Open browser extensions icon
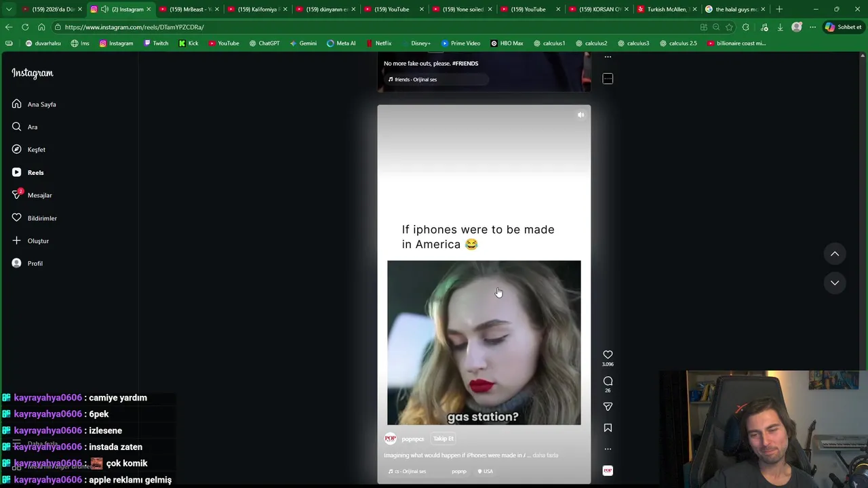 (x=746, y=27)
